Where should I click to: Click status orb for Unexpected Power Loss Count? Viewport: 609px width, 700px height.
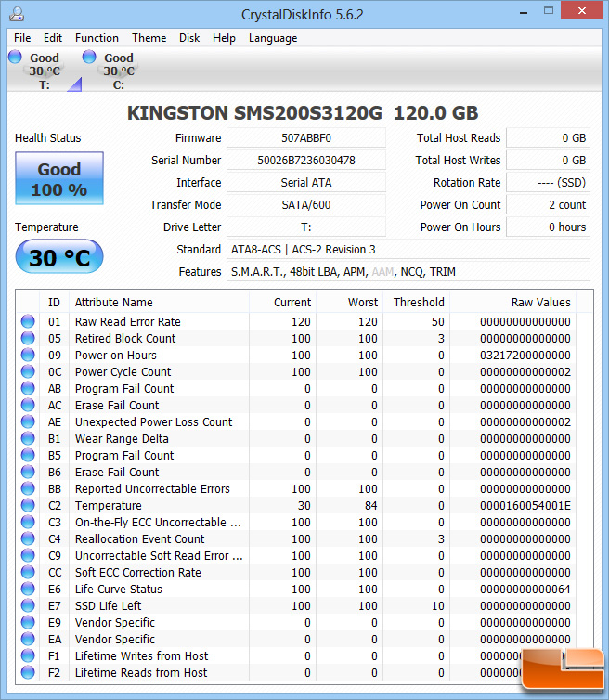[x=28, y=421]
